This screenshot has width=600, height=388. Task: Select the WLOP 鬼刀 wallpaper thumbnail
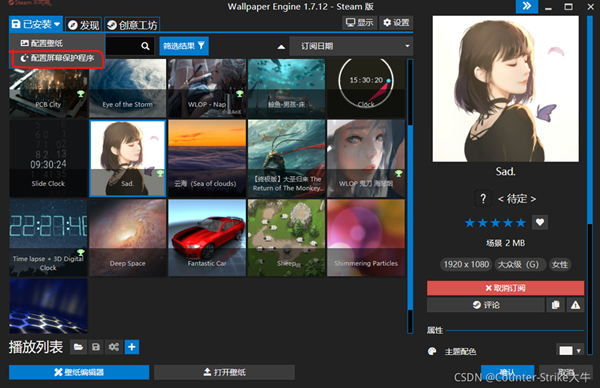[x=366, y=158]
